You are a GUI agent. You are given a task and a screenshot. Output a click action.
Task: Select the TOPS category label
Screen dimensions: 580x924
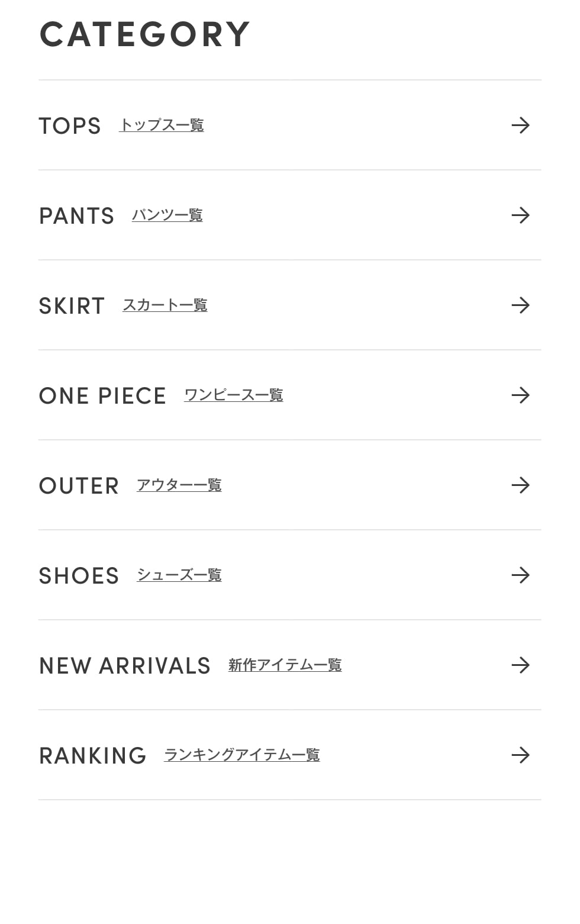tap(70, 126)
